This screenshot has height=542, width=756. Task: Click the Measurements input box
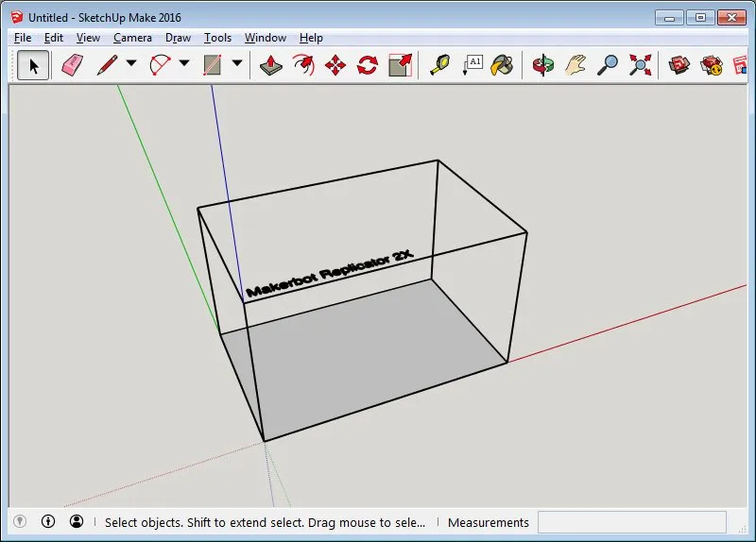point(631,522)
